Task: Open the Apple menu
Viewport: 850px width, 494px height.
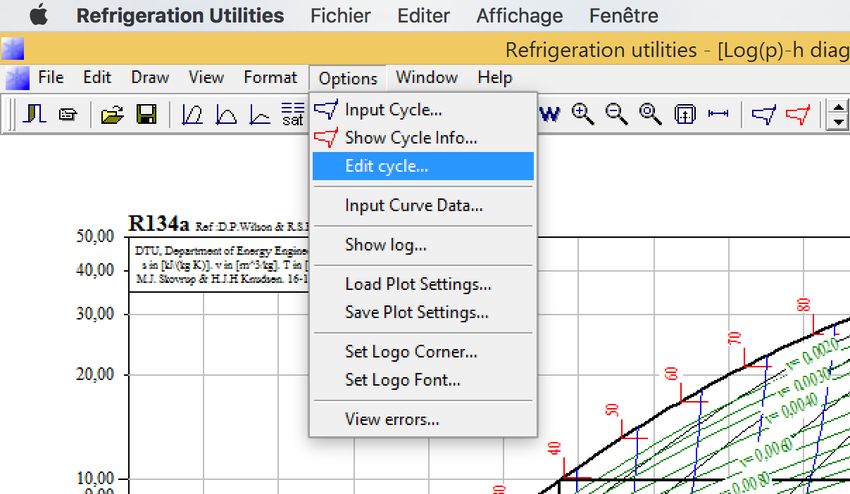Action: click(x=39, y=16)
